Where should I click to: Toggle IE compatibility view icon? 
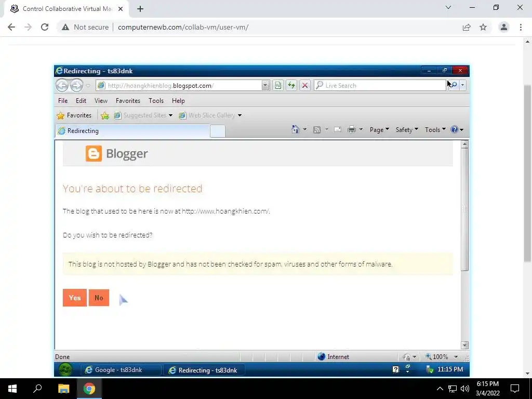pos(278,86)
